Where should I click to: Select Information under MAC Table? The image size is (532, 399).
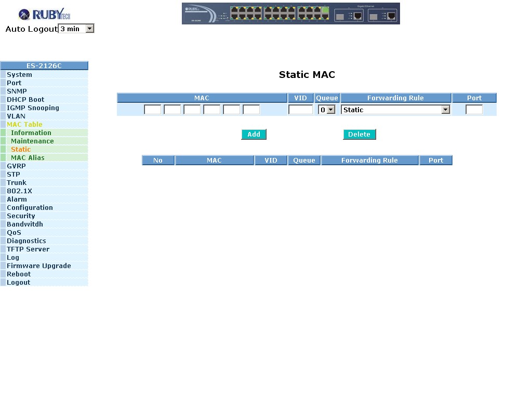(45, 133)
